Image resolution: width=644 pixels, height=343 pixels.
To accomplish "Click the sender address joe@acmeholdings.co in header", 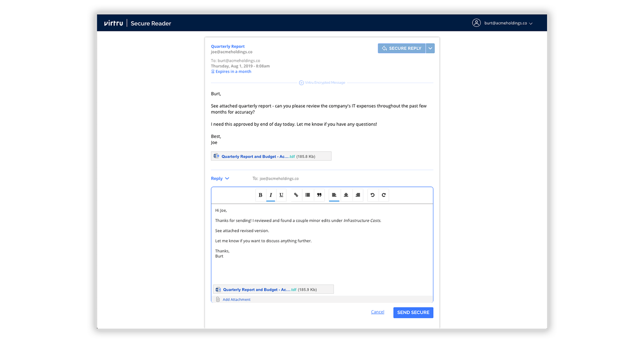I will pos(232,52).
